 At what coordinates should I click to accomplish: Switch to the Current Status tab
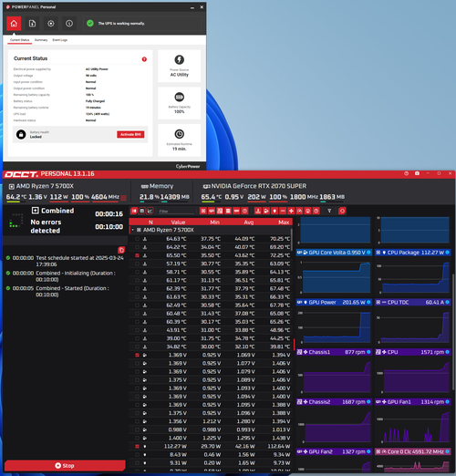coord(20,40)
